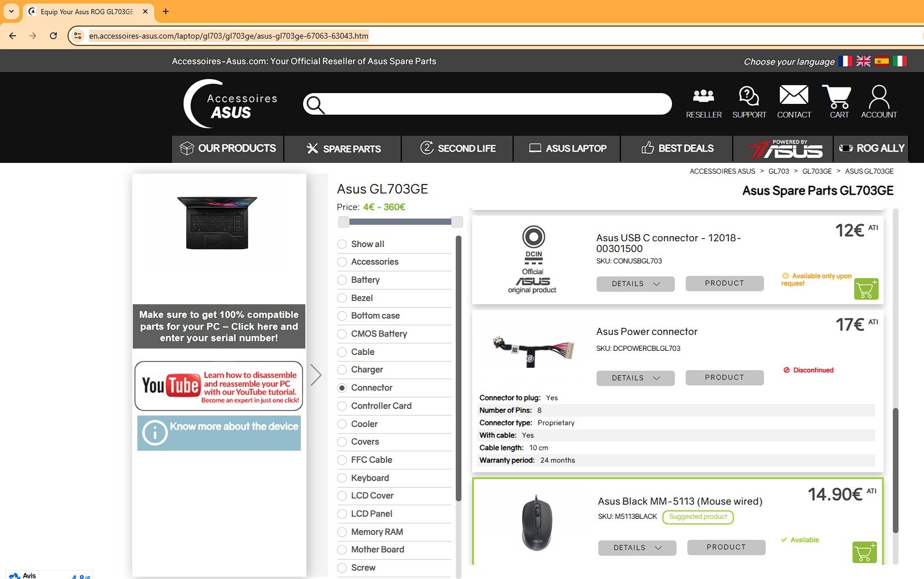The width and height of the screenshot is (924, 579).
Task: Expand DETAILS for Asus USB C connector
Action: (635, 284)
